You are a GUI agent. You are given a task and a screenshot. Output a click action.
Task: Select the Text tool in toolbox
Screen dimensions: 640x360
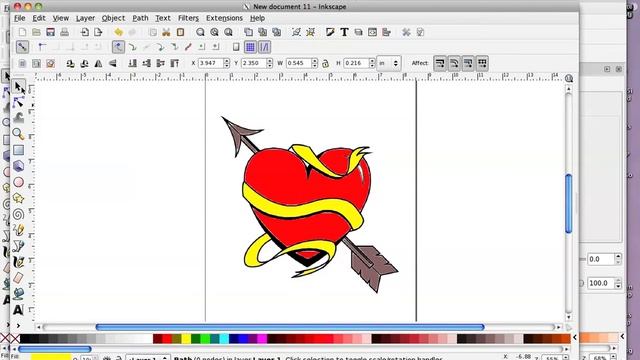coord(18,309)
